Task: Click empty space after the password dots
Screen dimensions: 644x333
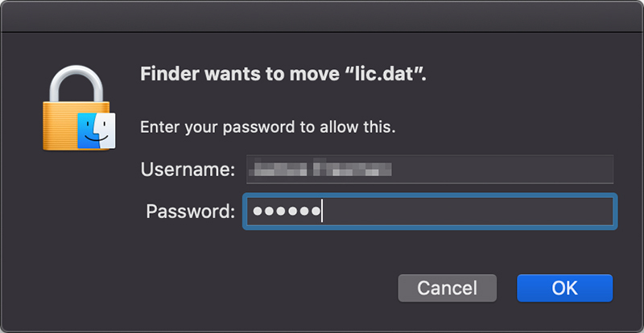Action: point(467,212)
